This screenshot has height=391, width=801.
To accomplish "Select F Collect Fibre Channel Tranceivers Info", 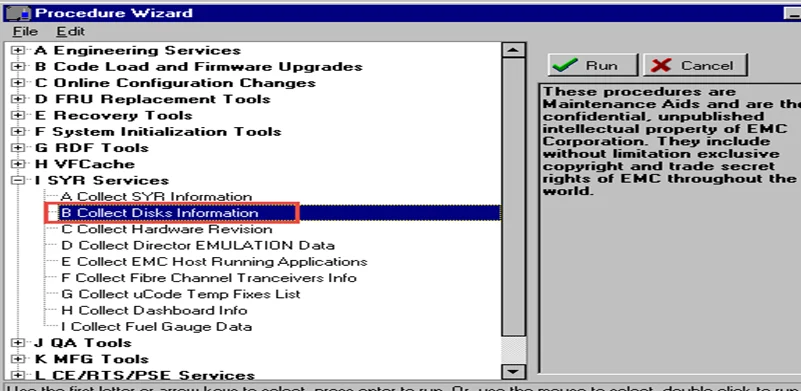I will tap(208, 279).
